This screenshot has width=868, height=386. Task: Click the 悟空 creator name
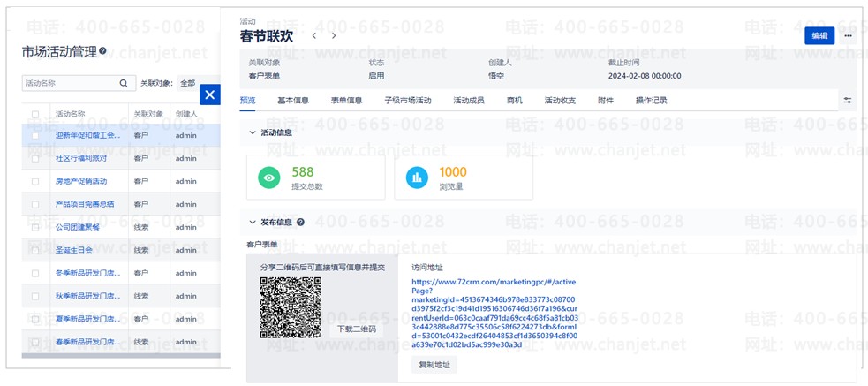pos(496,77)
